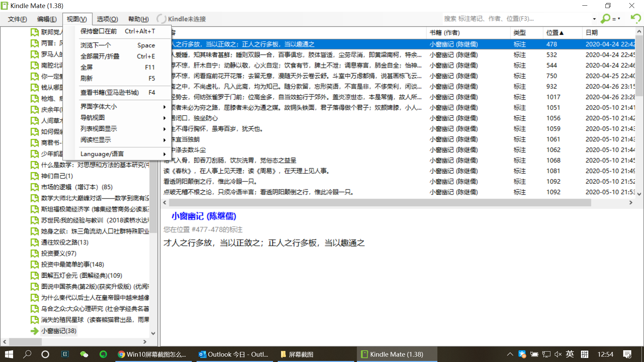Click the muted volume tray icon

point(558,354)
